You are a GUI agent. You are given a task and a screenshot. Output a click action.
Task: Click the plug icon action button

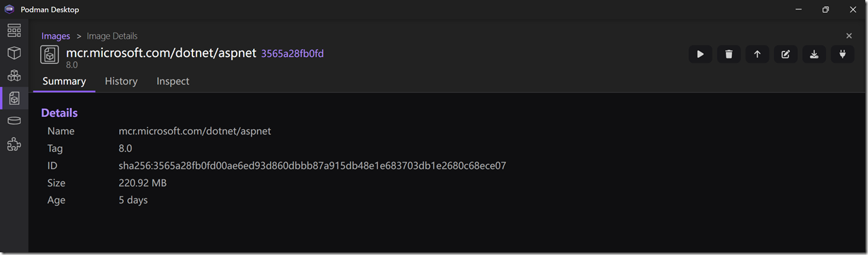coord(843,54)
